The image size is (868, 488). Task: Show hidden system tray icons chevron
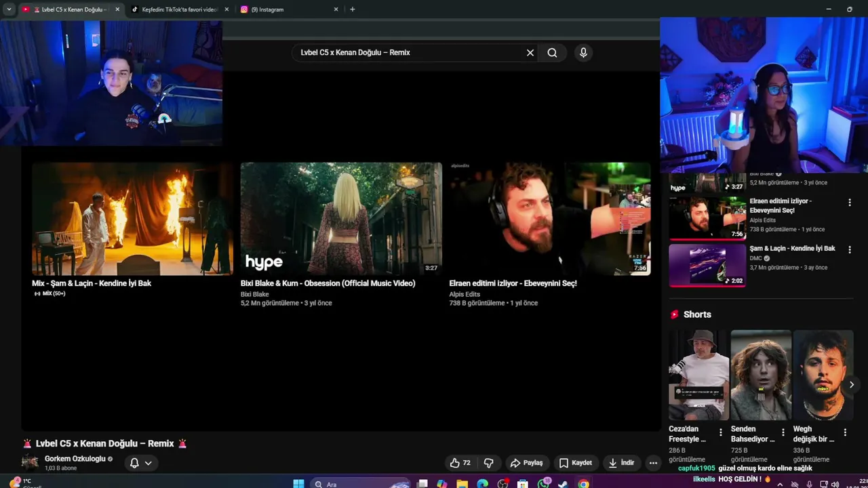(780, 484)
